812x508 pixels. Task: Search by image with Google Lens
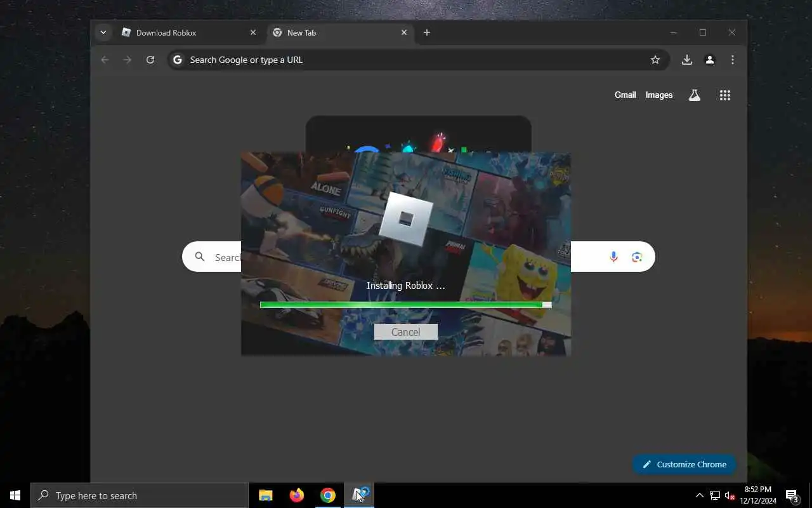click(637, 257)
